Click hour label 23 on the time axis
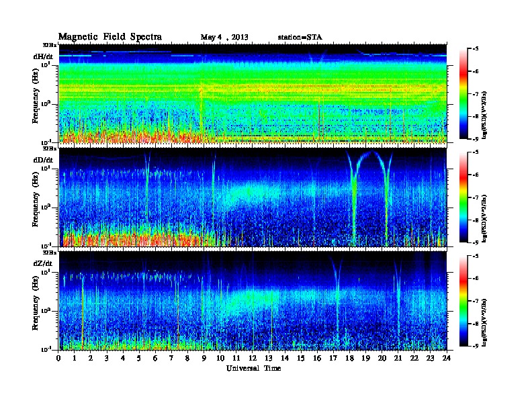This screenshot has height=411, width=532. click(430, 358)
